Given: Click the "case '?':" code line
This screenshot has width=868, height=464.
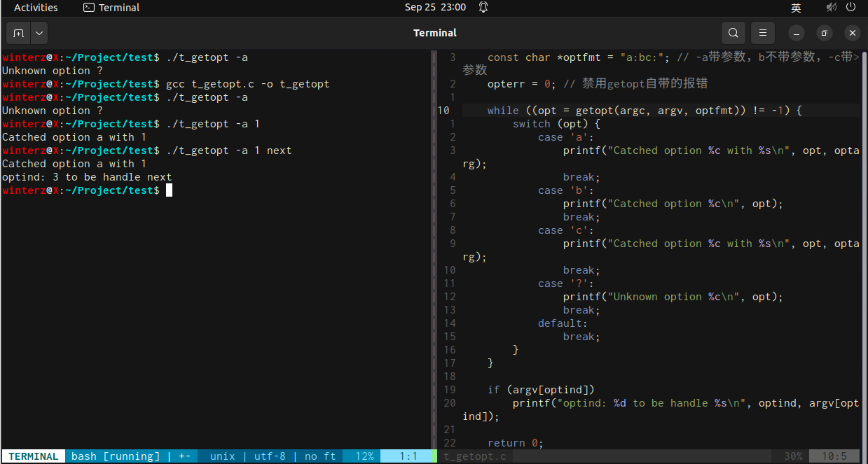Looking at the screenshot, I should (x=566, y=283).
